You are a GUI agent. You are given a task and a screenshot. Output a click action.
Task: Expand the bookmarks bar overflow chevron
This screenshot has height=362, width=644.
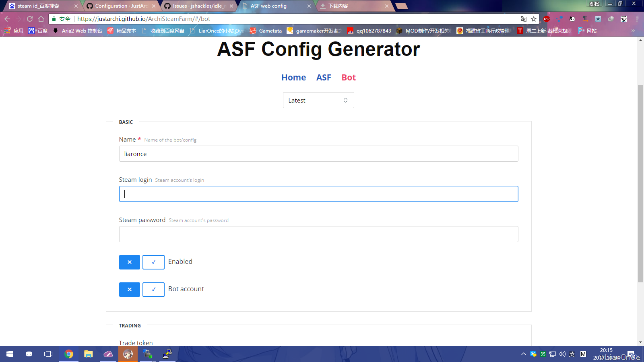[x=633, y=31]
